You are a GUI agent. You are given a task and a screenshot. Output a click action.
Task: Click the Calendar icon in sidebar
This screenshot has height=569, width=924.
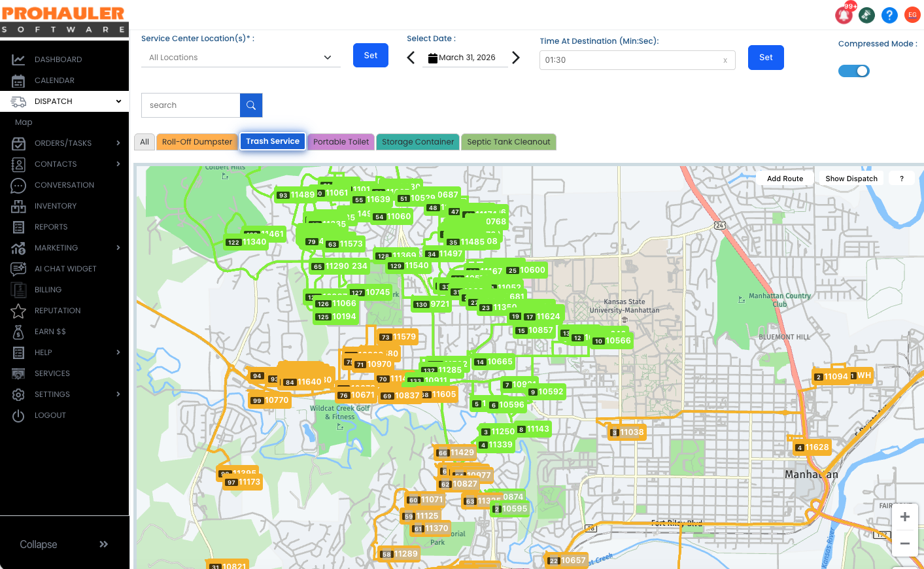point(18,80)
